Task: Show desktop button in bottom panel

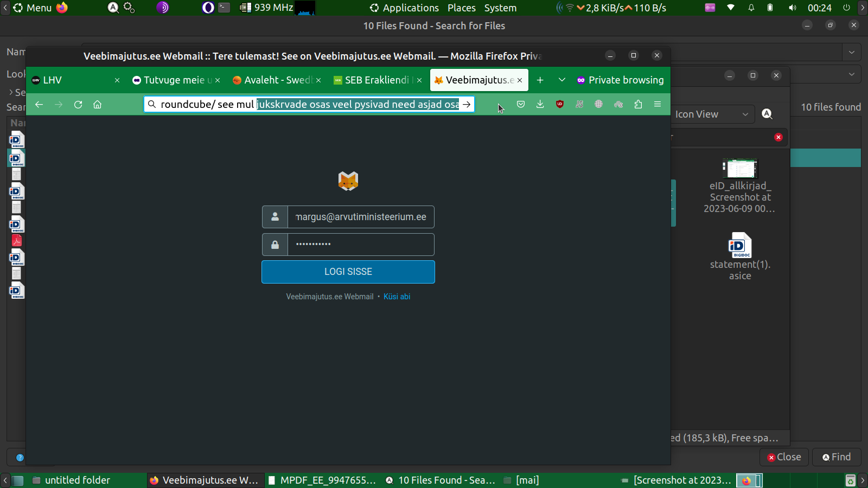Action: click(18, 480)
